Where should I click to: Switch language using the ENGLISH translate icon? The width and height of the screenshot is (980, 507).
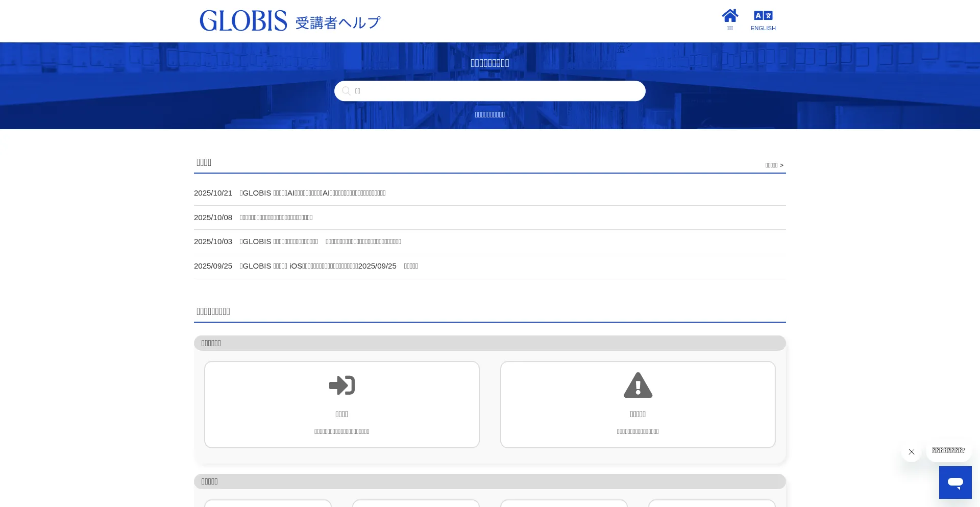[763, 15]
